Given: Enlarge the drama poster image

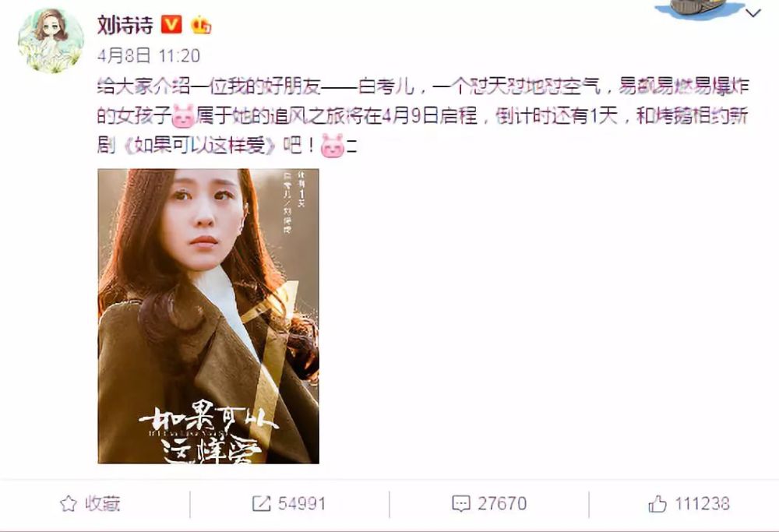Looking at the screenshot, I should pyautogui.click(x=208, y=316).
